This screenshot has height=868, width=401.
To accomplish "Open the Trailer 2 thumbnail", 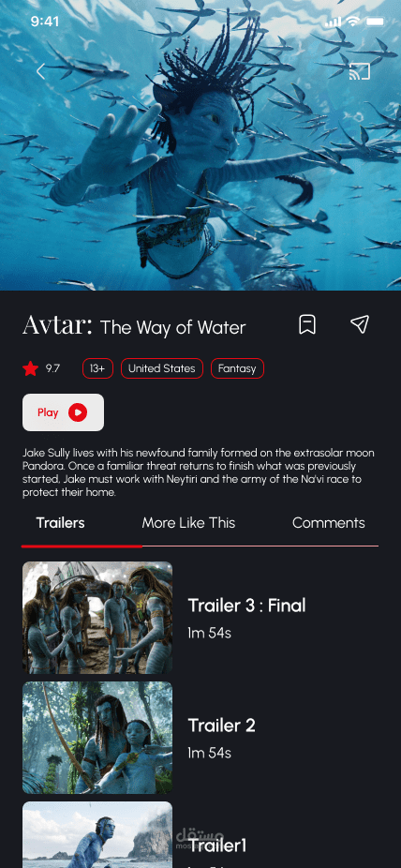I will click(97, 738).
